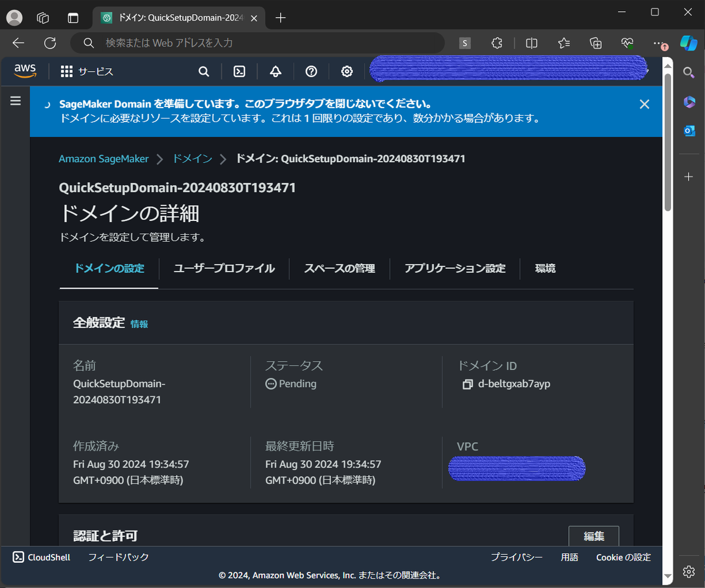This screenshot has width=705, height=588.
Task: Open the Copilot sidebar icon
Action: tap(689, 43)
